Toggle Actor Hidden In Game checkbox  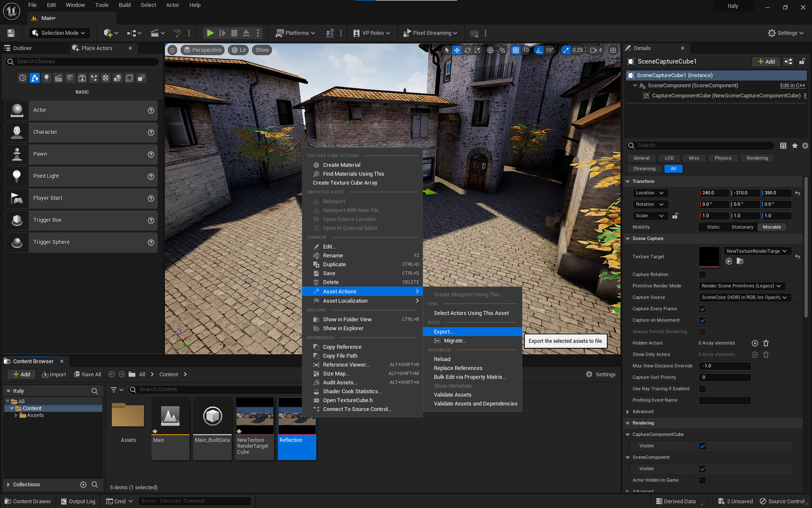pyautogui.click(x=702, y=481)
